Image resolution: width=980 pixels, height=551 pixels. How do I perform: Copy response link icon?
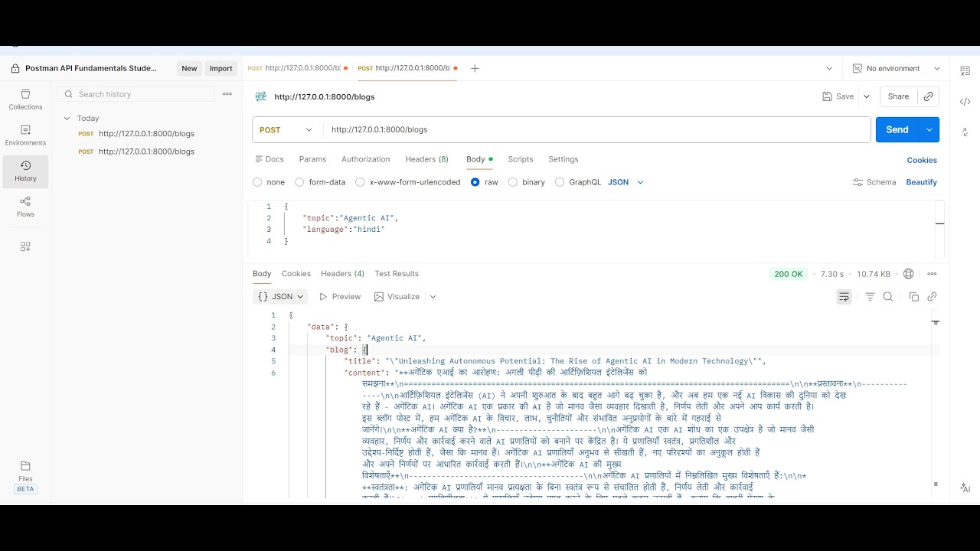pyautogui.click(x=932, y=297)
